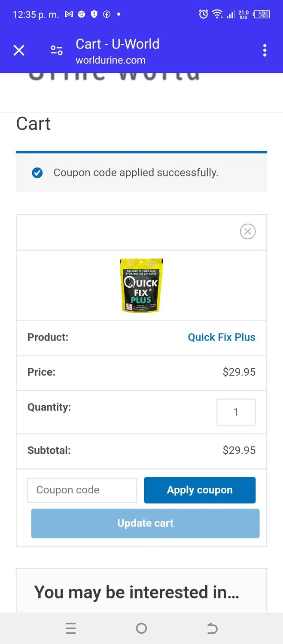Open the site settings tune icon
This screenshot has width=283, height=644.
point(57,51)
